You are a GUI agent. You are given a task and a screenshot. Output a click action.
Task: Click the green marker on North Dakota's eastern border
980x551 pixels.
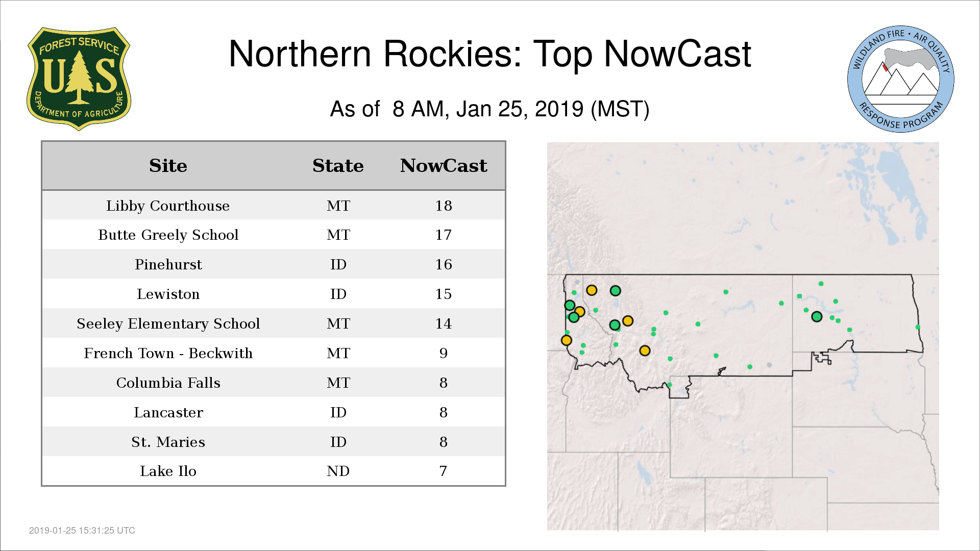pos(918,327)
